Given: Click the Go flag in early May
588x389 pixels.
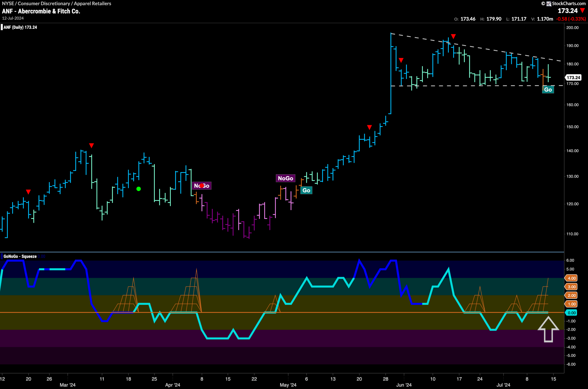Looking at the screenshot, I should (x=306, y=190).
